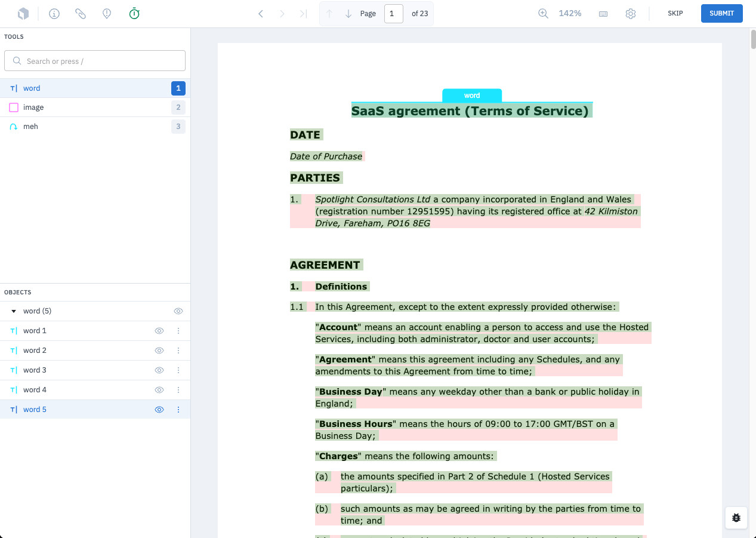This screenshot has width=756, height=538.
Task: Select the image tool
Action: coord(33,107)
